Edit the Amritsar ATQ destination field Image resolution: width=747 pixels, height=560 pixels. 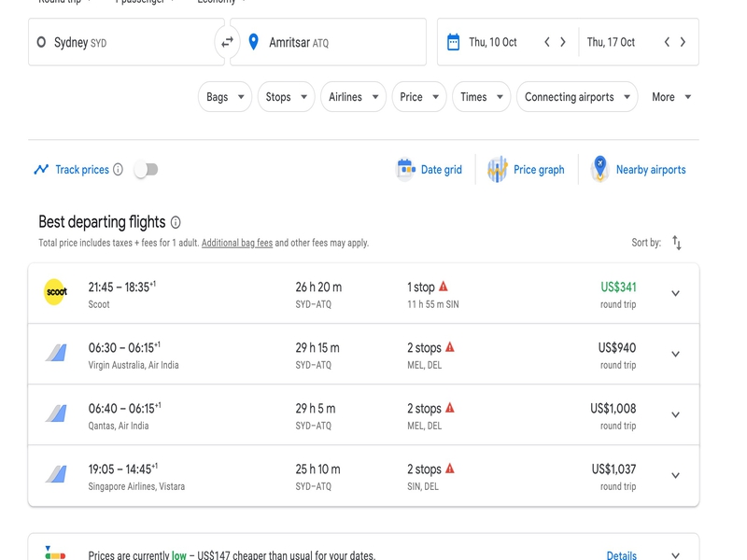329,42
